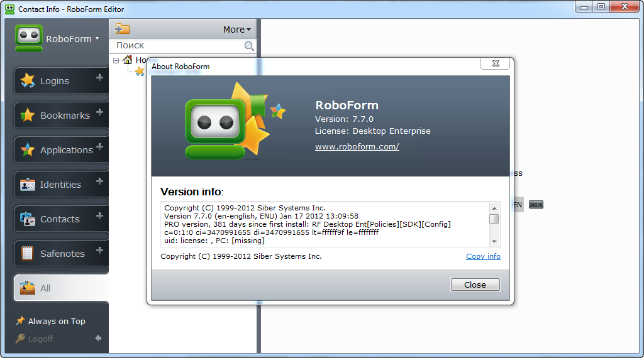
Task: Click the Logoff option
Action: tap(35, 339)
